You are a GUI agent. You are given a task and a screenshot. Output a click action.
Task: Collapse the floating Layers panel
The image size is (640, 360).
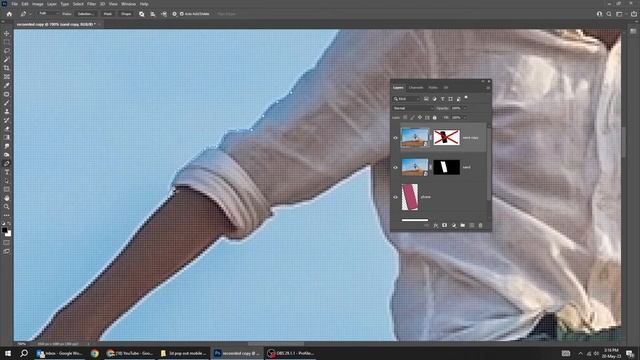click(x=482, y=82)
